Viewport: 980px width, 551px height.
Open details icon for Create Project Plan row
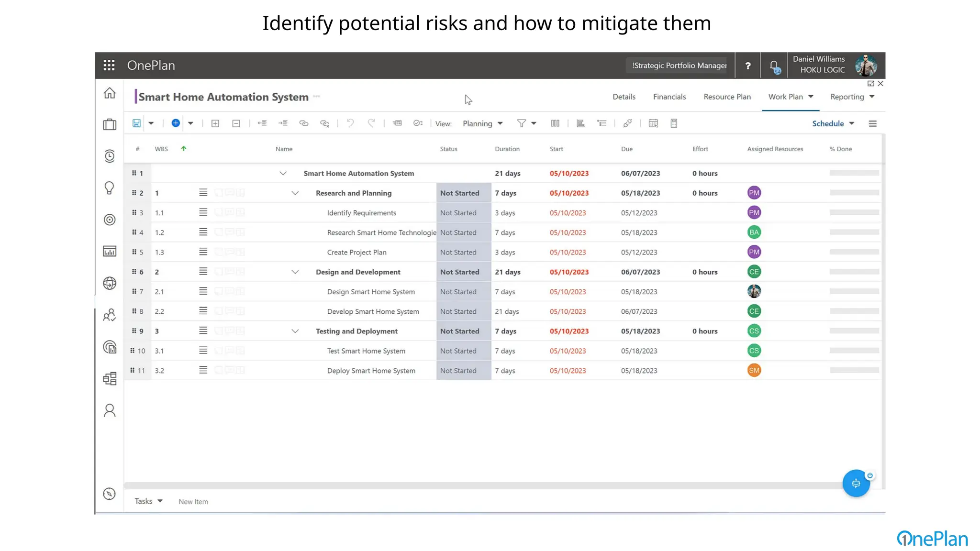coord(203,252)
